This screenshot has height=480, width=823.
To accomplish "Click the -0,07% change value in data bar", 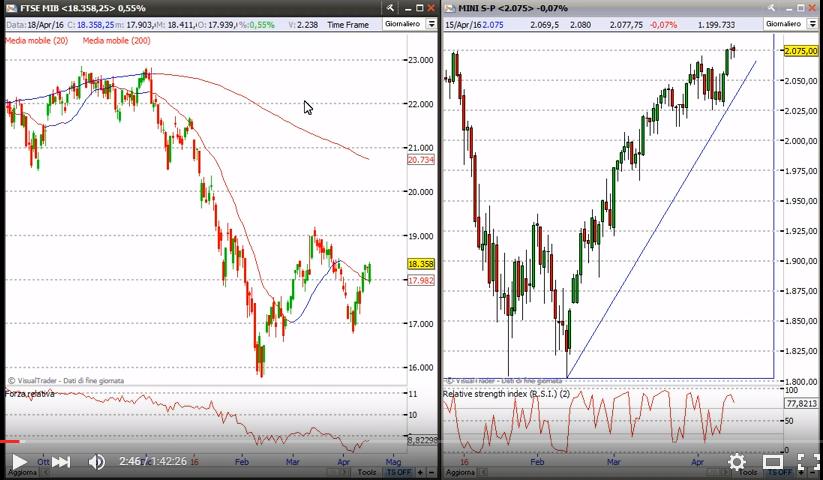I will pyautogui.click(x=663, y=25).
